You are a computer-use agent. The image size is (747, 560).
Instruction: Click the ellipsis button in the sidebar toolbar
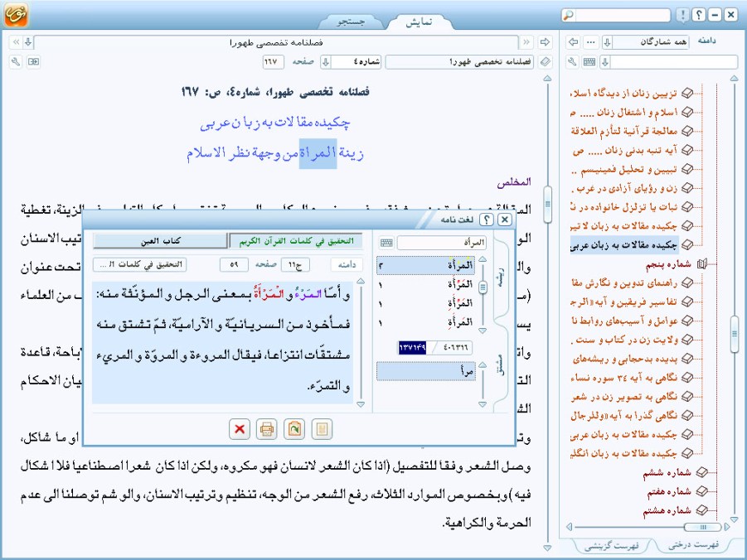coord(591,42)
